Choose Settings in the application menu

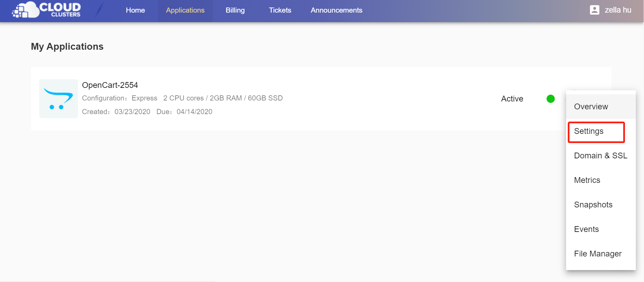click(x=589, y=131)
